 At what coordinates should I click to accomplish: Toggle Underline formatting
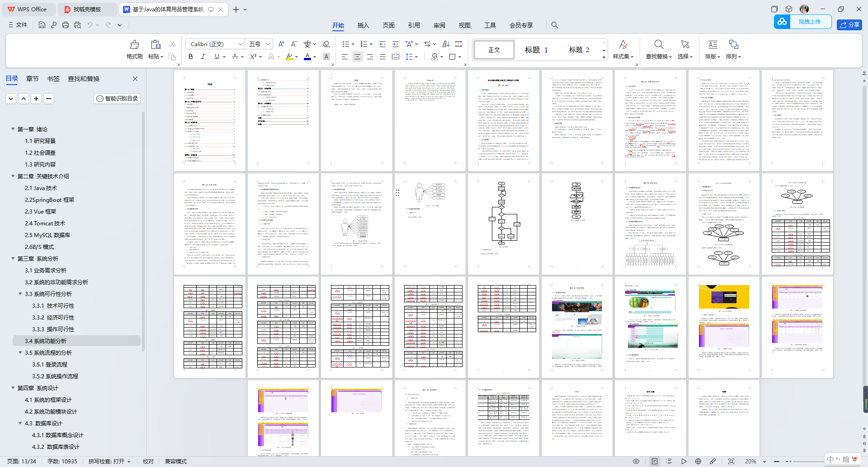tap(217, 57)
